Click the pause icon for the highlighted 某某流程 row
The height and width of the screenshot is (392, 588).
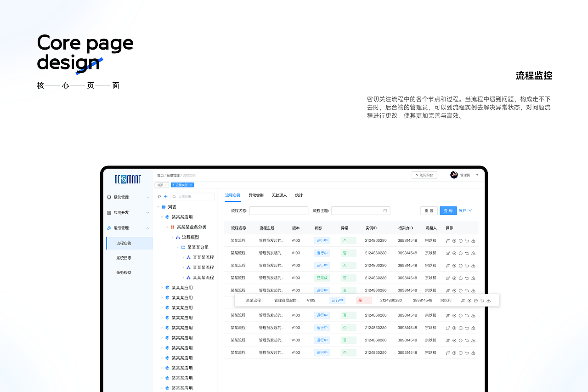tap(475, 300)
